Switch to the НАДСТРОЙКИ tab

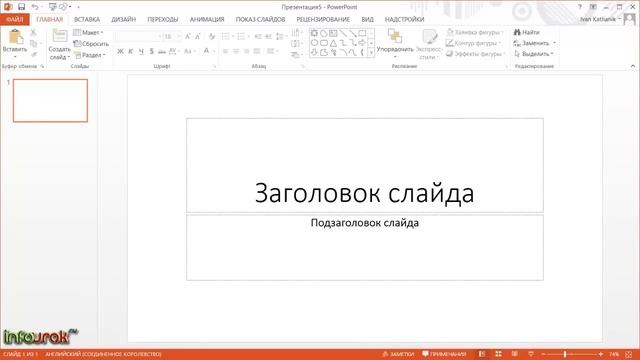point(404,19)
